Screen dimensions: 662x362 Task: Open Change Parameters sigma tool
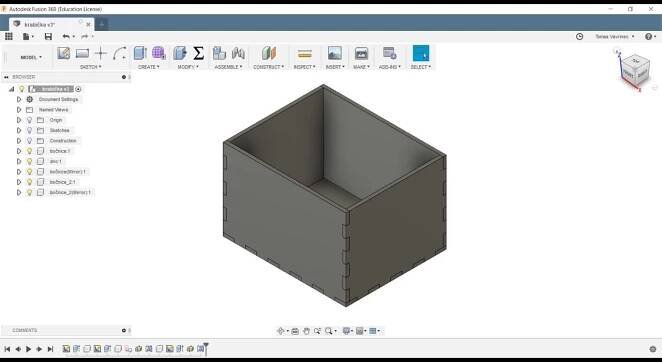coord(198,53)
